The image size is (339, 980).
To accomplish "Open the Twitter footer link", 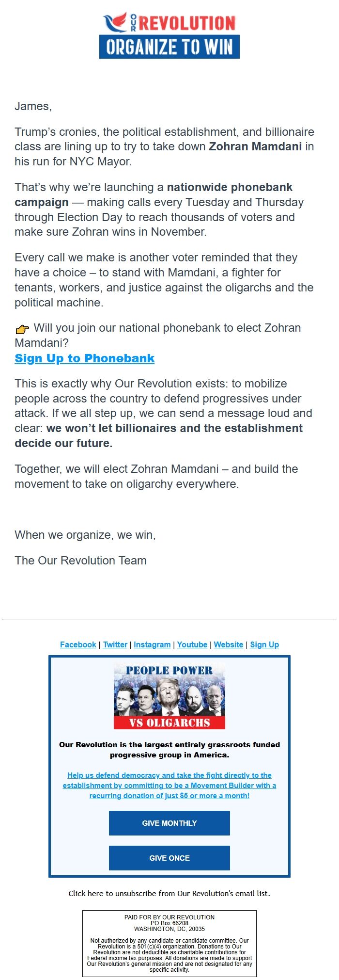I will [115, 644].
